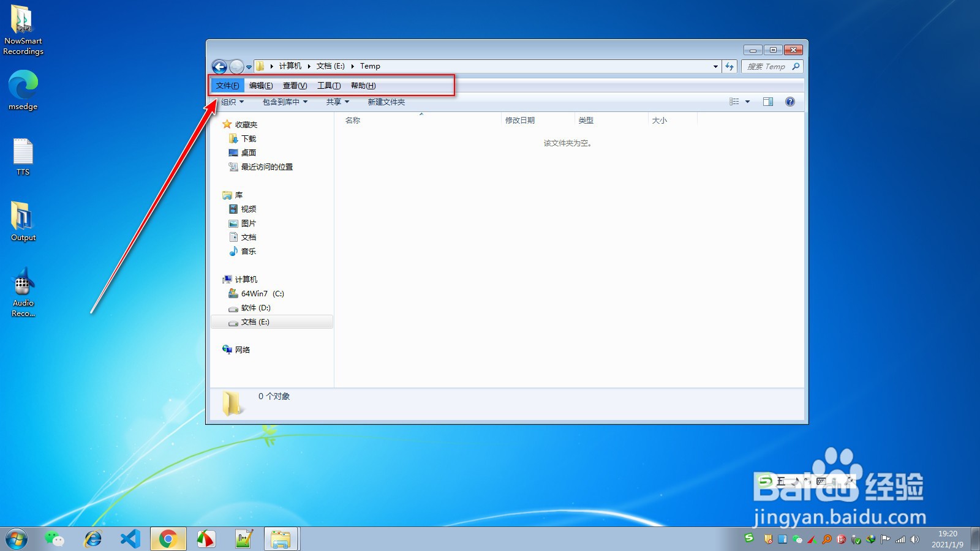Click the Back navigation arrow in Explorer
Viewport: 980px width, 551px height.
click(219, 67)
